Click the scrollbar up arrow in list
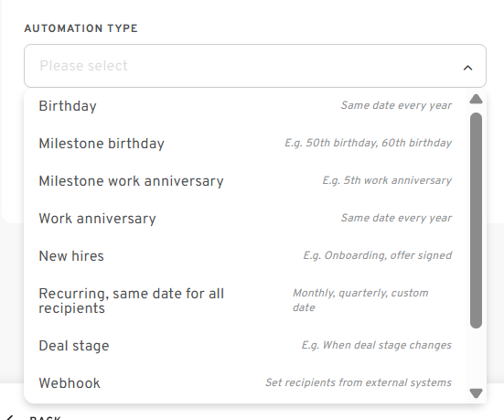This screenshot has height=420, width=504. (476, 99)
